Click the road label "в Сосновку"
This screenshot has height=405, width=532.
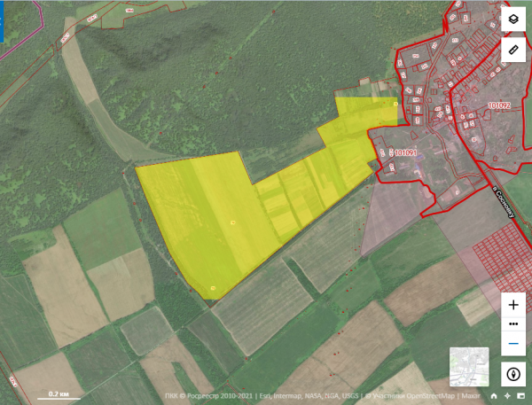(x=504, y=201)
